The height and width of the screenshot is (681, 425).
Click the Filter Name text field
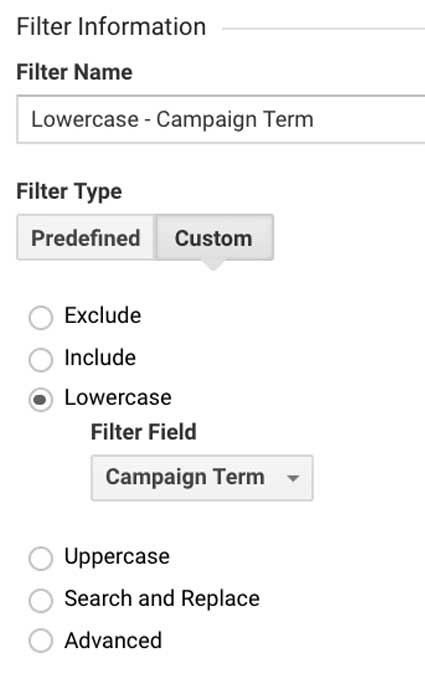point(221,119)
